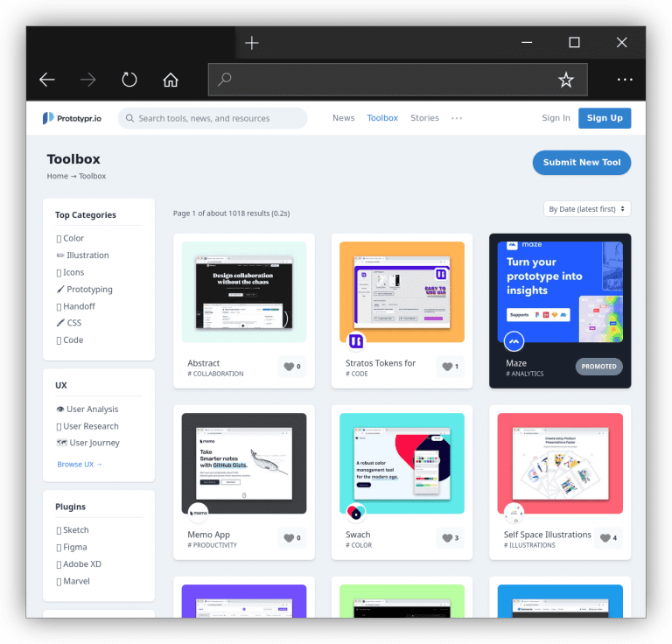Screen dimensions: 672x644
Task: Click the Swach round logo badge
Action: coord(356,513)
